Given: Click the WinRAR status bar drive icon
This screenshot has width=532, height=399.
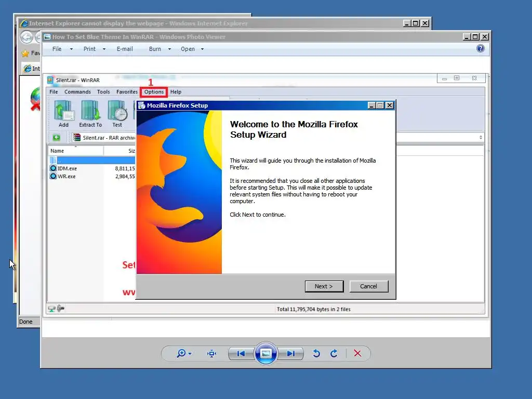Looking at the screenshot, I should pos(51,309).
